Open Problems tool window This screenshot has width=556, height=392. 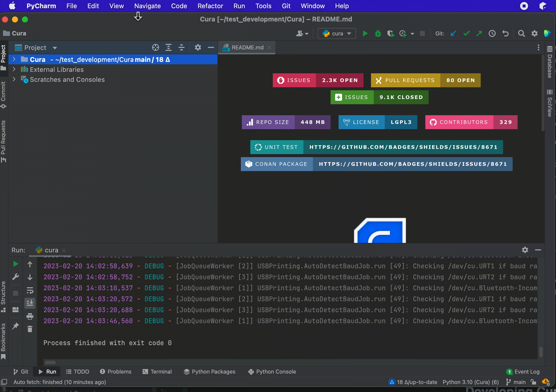pos(115,372)
